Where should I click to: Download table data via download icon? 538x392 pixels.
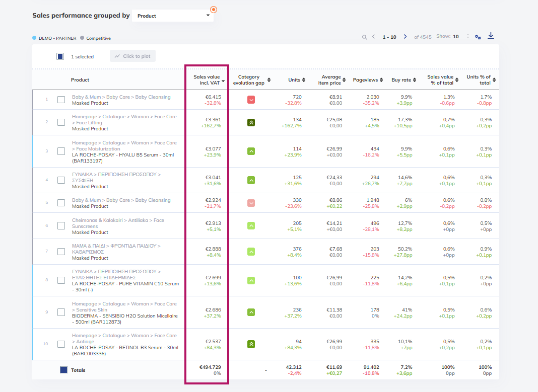click(x=491, y=36)
